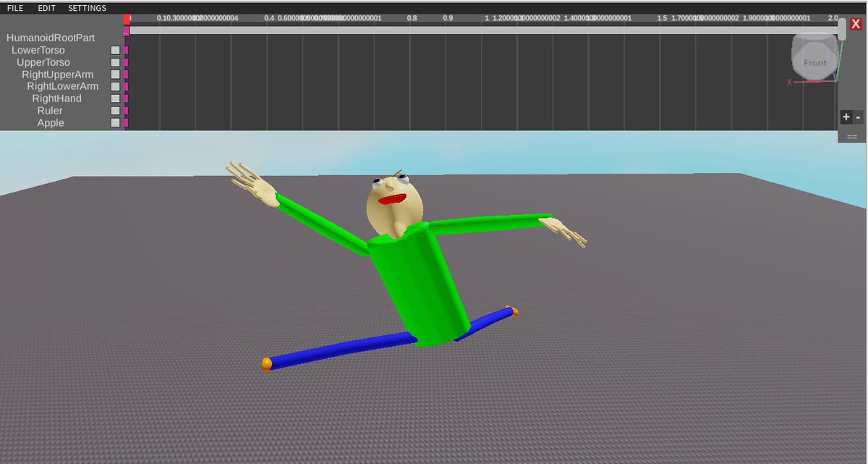868x464 pixels.
Task: Jump to 1.5 on time ruler
Action: (662, 19)
